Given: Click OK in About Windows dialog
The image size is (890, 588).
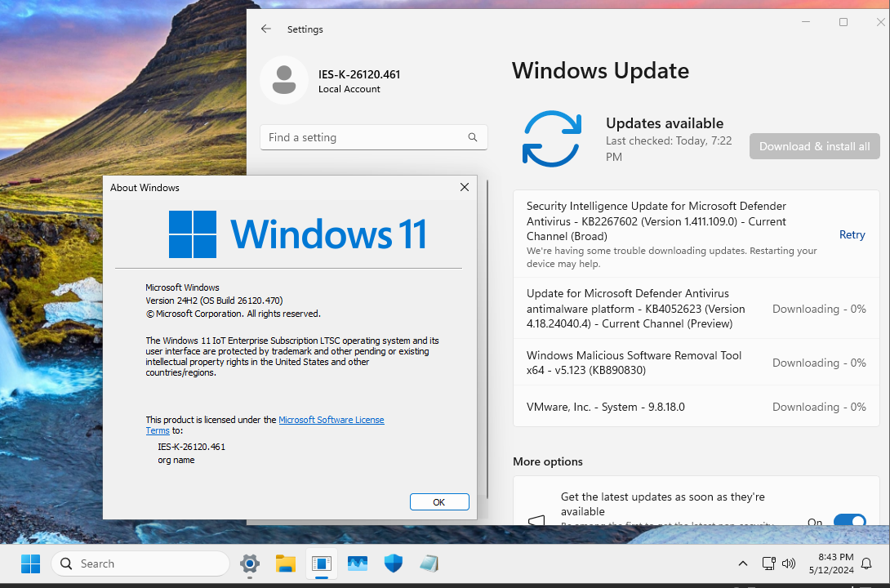Looking at the screenshot, I should [439, 502].
